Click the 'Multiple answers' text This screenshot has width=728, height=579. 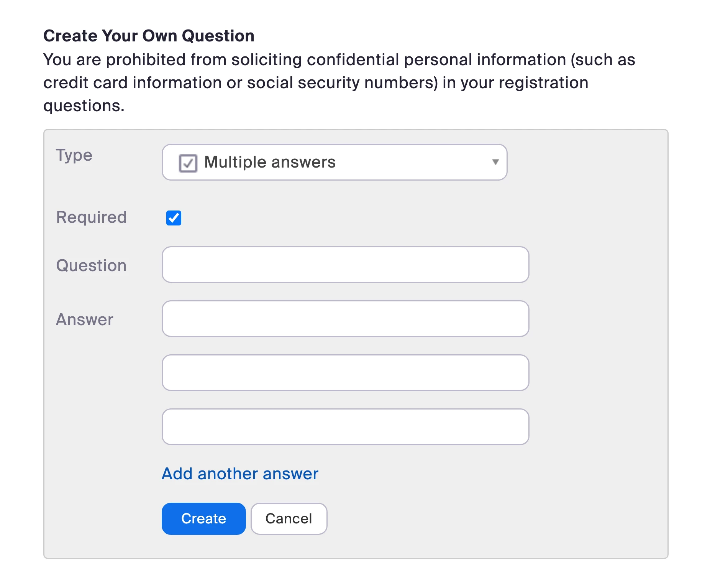click(x=270, y=162)
